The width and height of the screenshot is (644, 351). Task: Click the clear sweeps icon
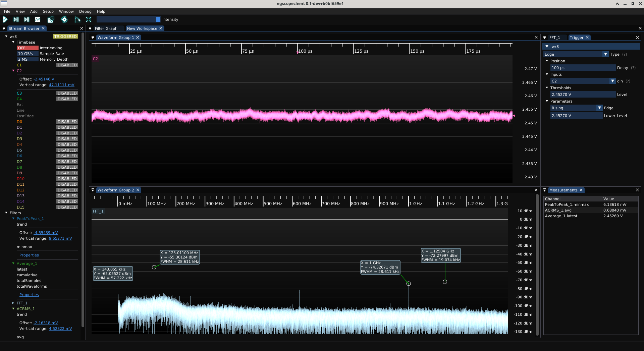click(77, 19)
